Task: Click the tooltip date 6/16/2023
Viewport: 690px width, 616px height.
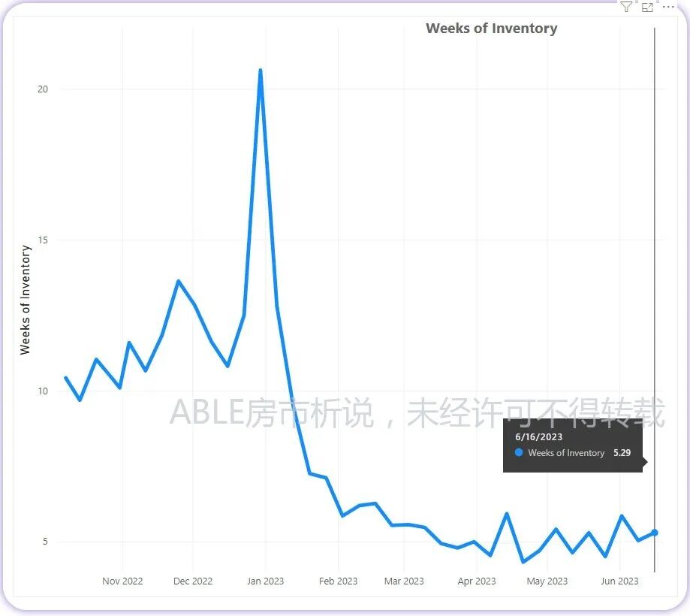Action: coord(538,437)
